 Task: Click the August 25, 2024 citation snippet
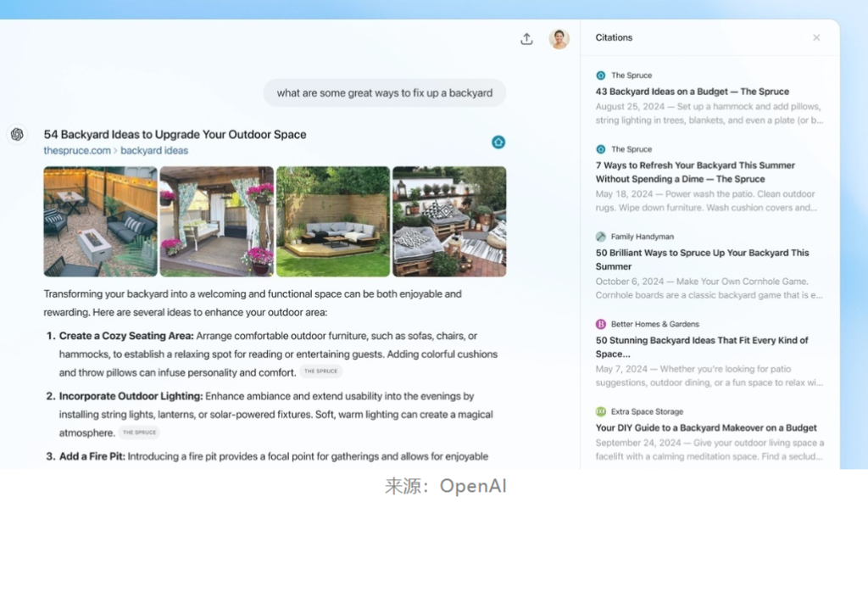709,114
